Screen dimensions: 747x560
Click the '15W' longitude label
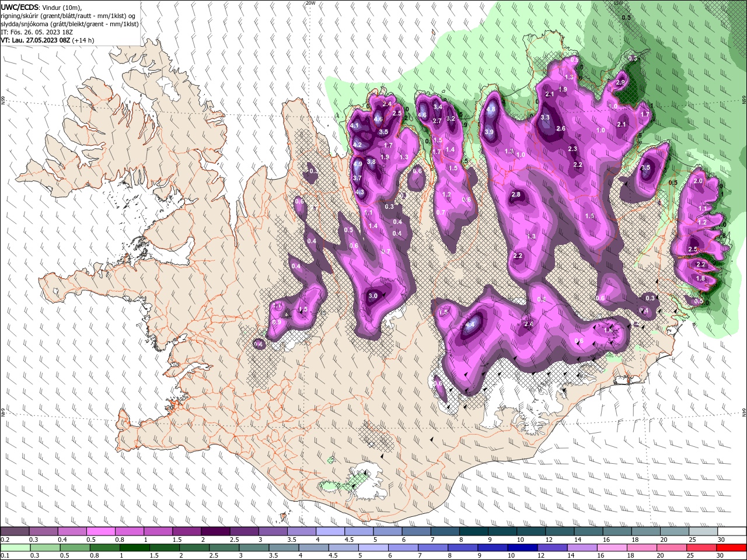click(619, 3)
